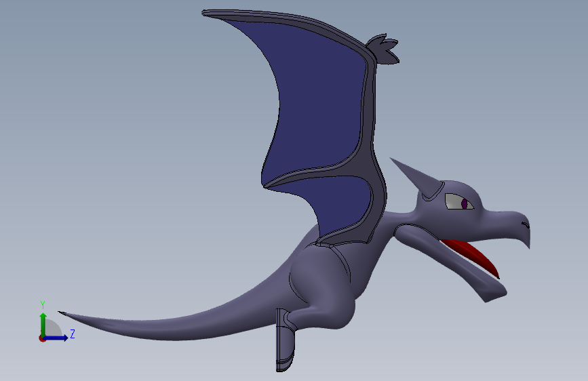Click the blue Z axis of the triad
This screenshot has height=381, width=588.
coord(56,338)
